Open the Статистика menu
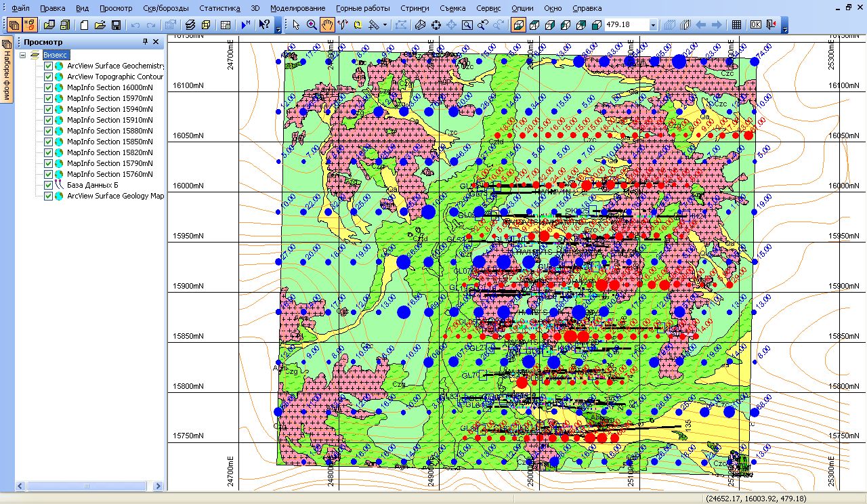867x504 pixels. coord(219,8)
